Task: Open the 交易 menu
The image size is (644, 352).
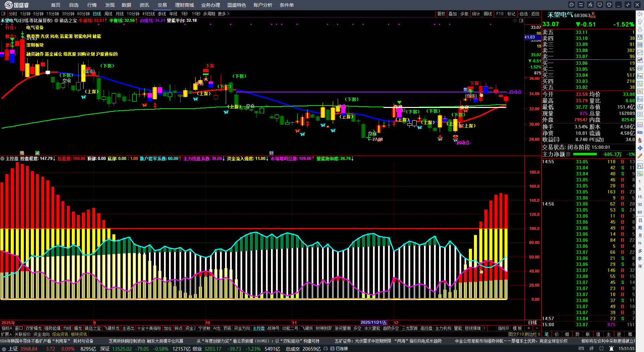Action: point(162,5)
